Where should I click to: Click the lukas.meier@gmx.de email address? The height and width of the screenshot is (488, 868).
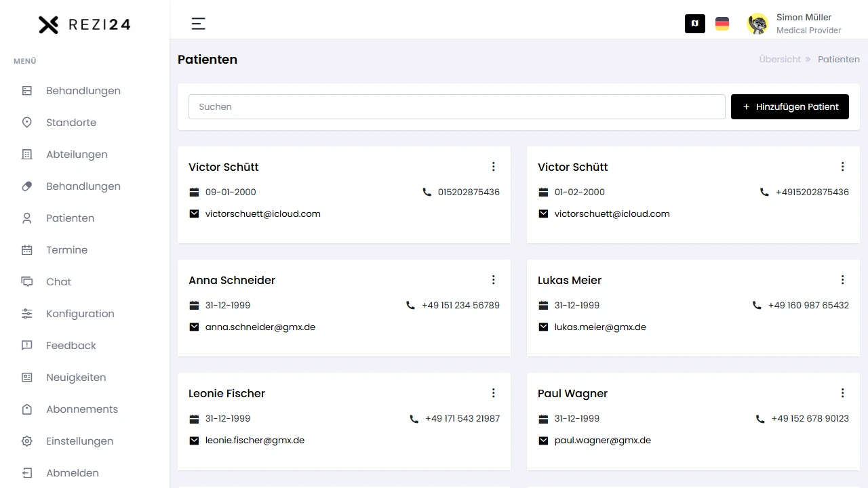tap(600, 327)
